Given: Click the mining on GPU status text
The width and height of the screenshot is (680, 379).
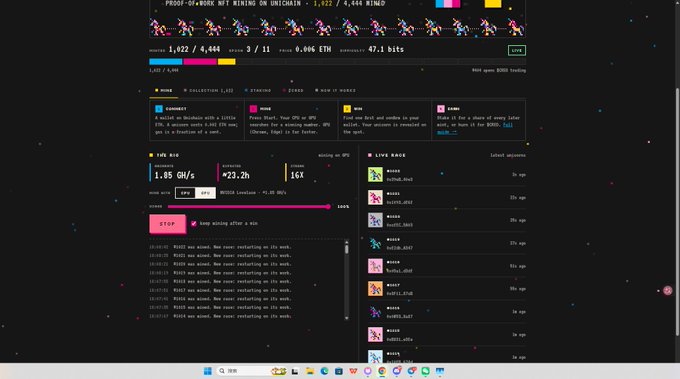Looking at the screenshot, I should 333,155.
